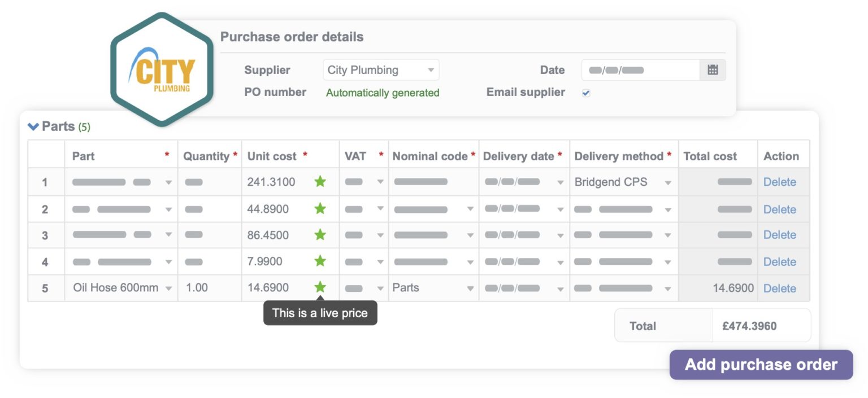Image resolution: width=868 pixels, height=398 pixels.
Task: Delete the second parts row
Action: (780, 208)
